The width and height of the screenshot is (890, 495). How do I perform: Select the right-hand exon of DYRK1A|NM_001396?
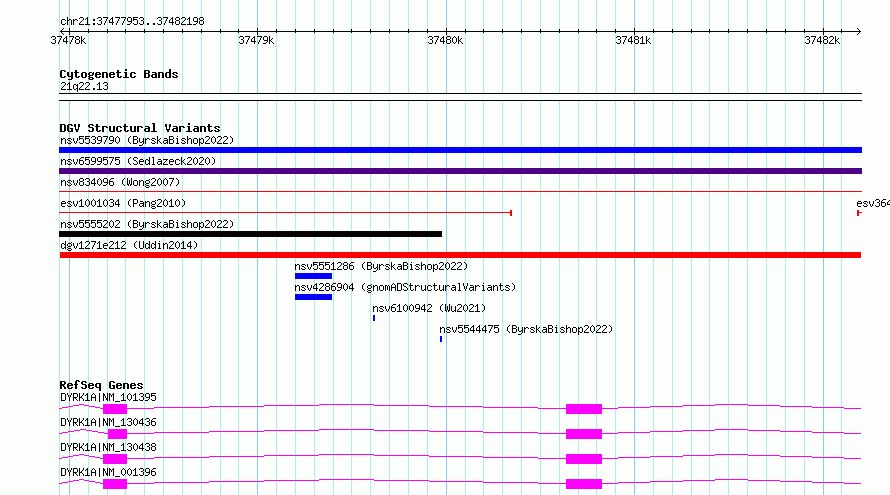click(x=583, y=484)
